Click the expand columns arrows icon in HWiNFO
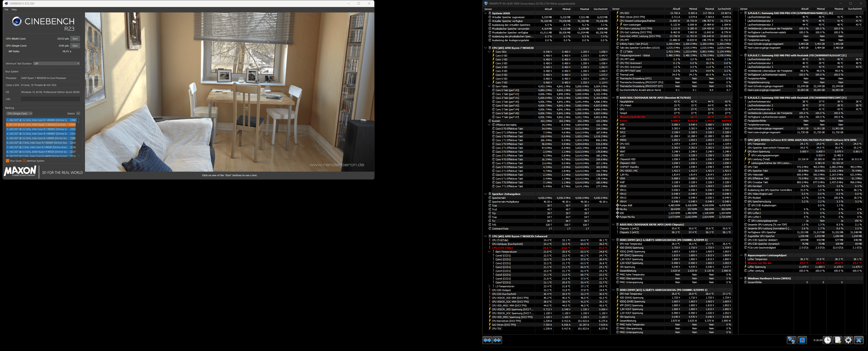The image size is (868, 351). pyautogui.click(x=487, y=340)
